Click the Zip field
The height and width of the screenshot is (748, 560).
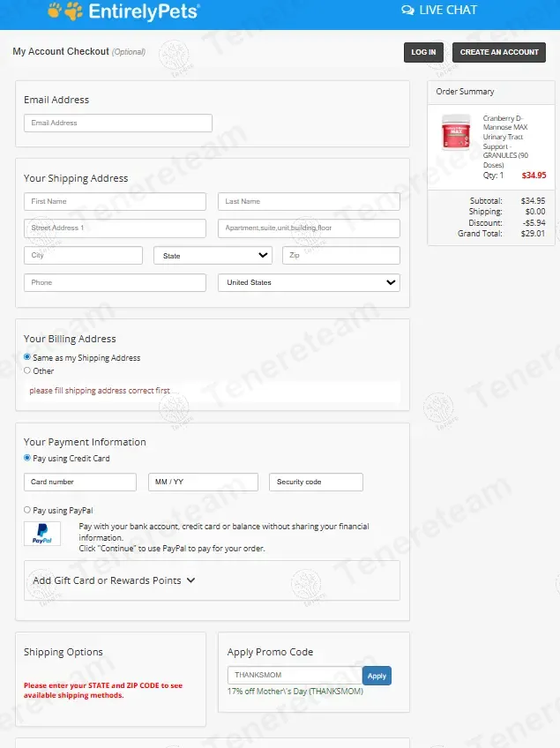(x=341, y=255)
